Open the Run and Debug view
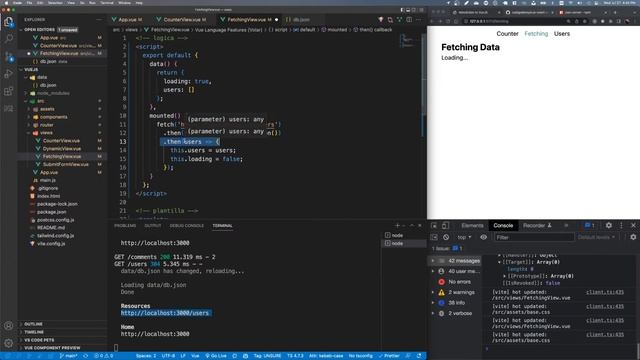Image resolution: width=640 pixels, height=360 pixels. tap(9, 74)
